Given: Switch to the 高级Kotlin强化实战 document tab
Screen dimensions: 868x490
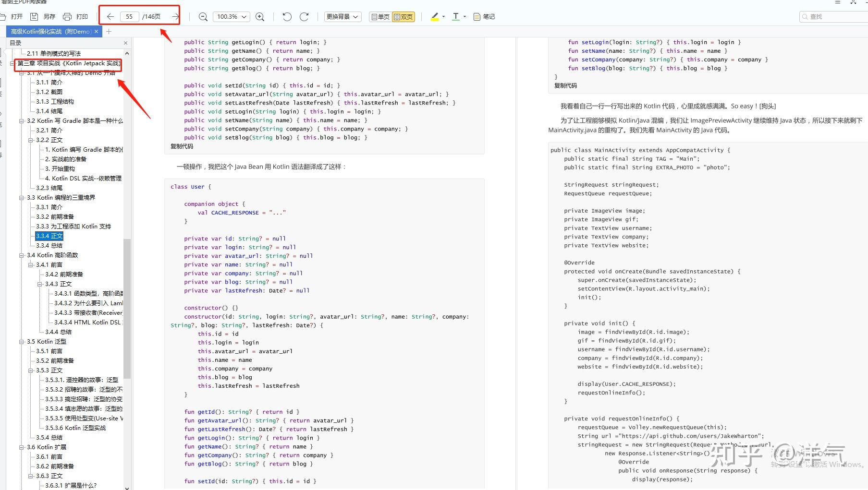Looking at the screenshot, I should pos(50,31).
